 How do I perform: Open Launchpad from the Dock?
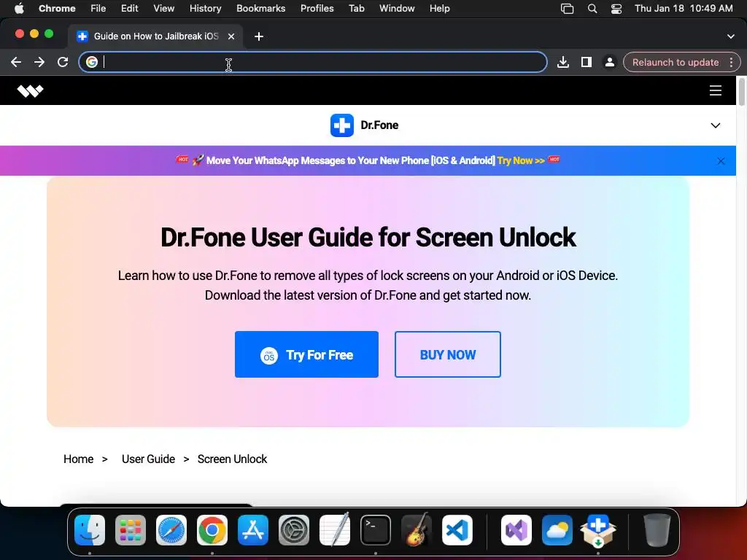coord(130,530)
